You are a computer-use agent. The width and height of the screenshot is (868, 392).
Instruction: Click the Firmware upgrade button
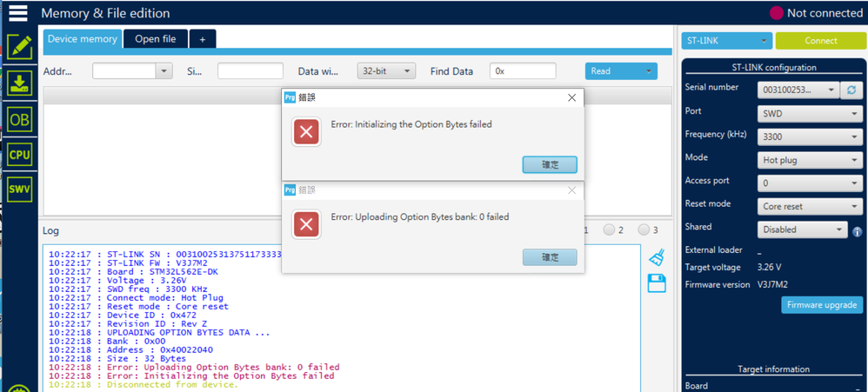(x=822, y=304)
